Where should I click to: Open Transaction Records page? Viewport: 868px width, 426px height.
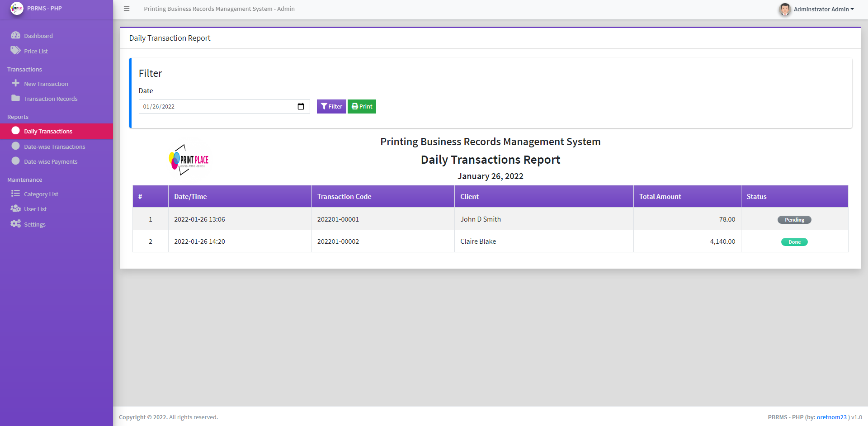tap(57, 99)
